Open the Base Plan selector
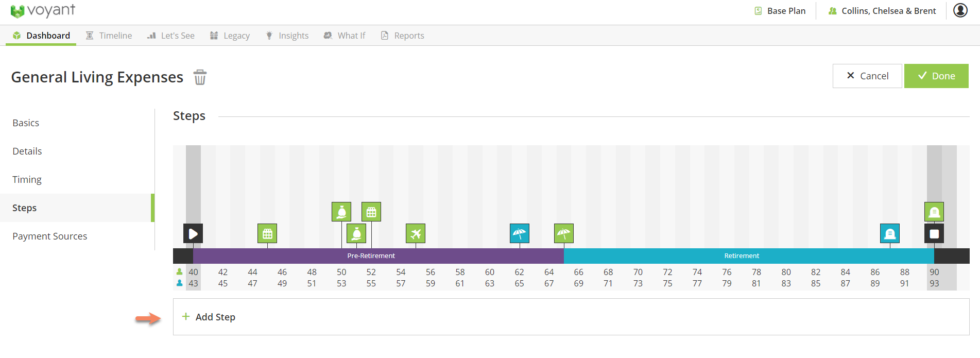 point(780,11)
